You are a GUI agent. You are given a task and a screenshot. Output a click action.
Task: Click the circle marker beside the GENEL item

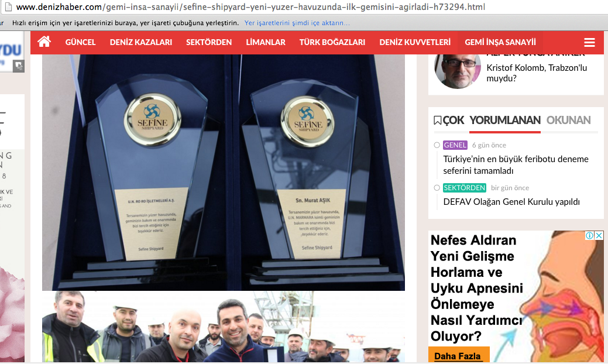pos(437,145)
